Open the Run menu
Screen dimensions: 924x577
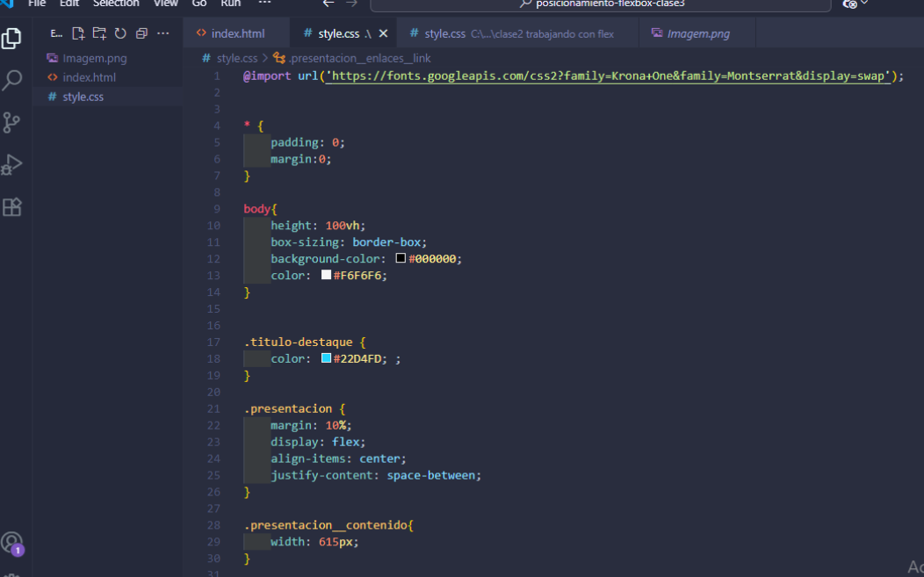230,4
